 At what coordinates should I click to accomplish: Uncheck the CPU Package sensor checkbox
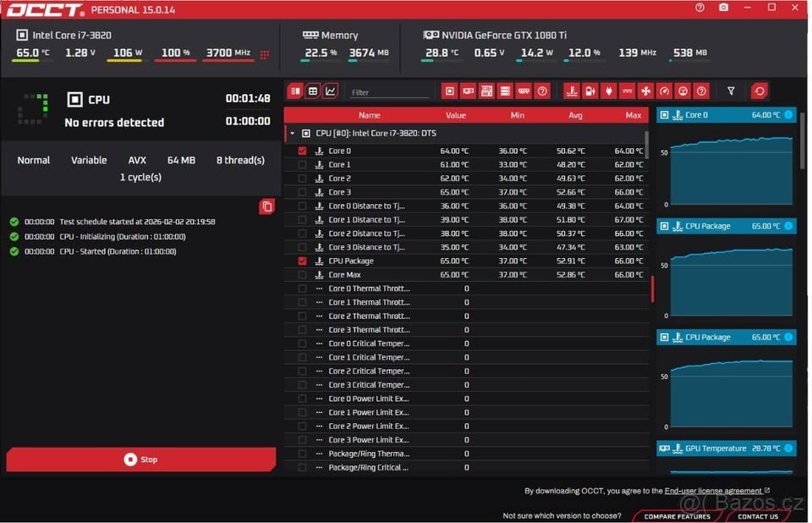[303, 261]
